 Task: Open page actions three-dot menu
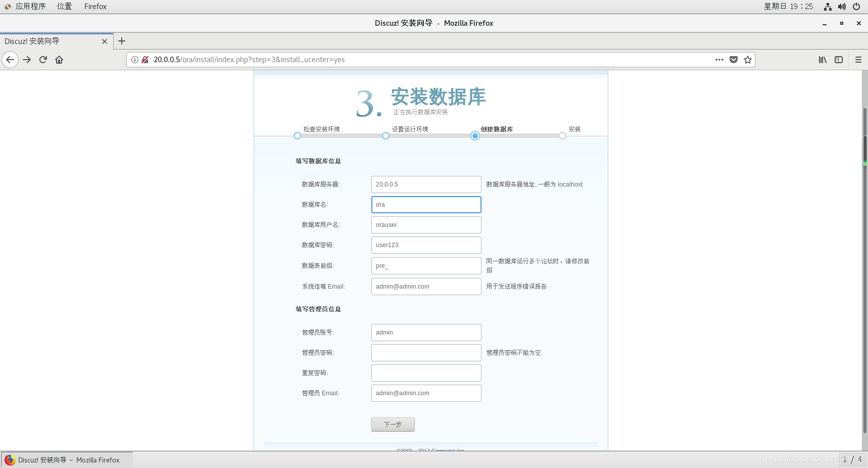[x=719, y=60]
